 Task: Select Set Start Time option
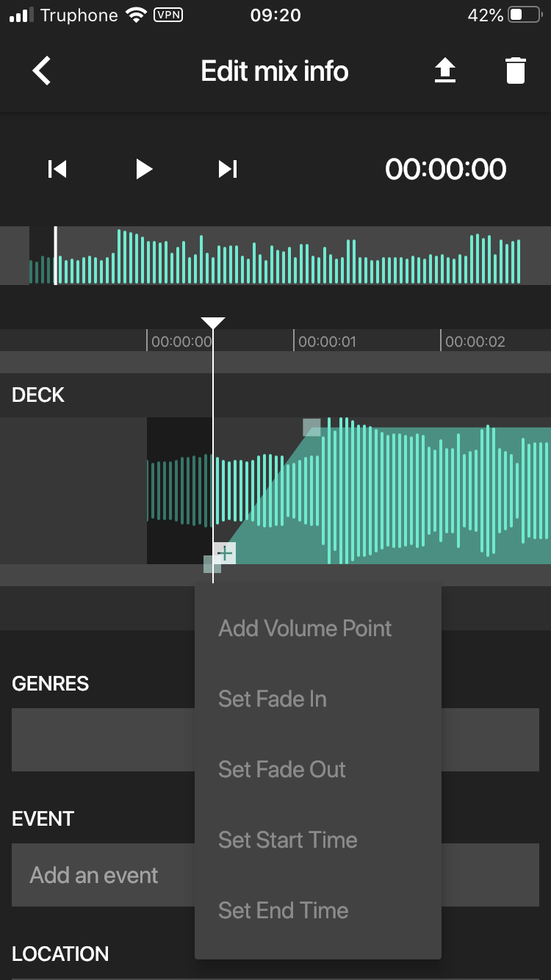(x=288, y=840)
